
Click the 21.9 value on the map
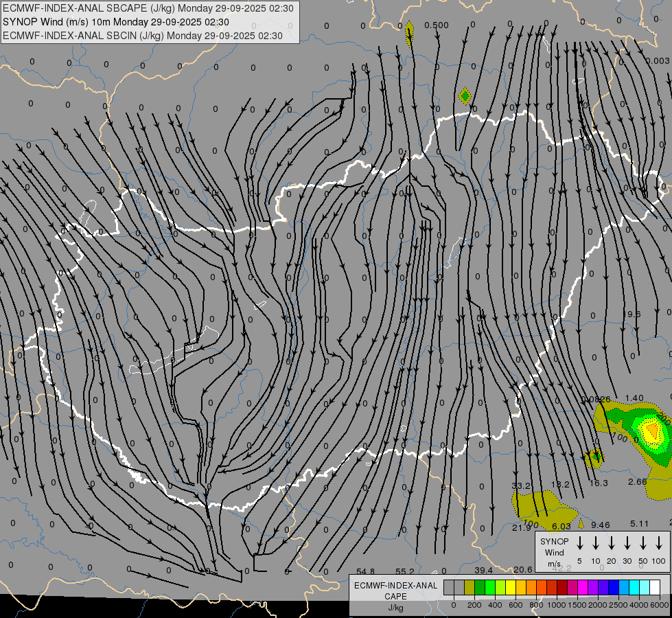click(521, 528)
